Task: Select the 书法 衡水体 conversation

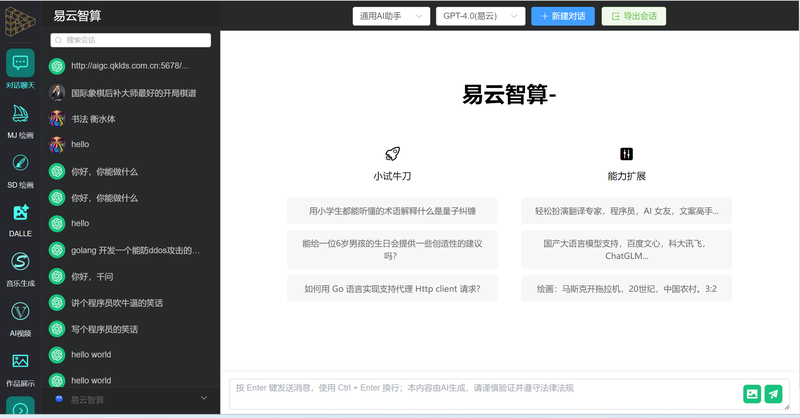Action: pos(93,119)
